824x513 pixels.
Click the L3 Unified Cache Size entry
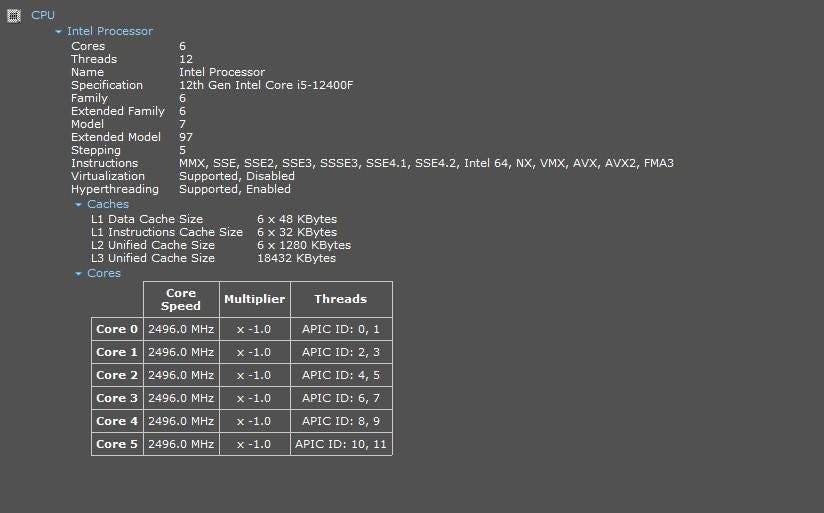pos(152,258)
